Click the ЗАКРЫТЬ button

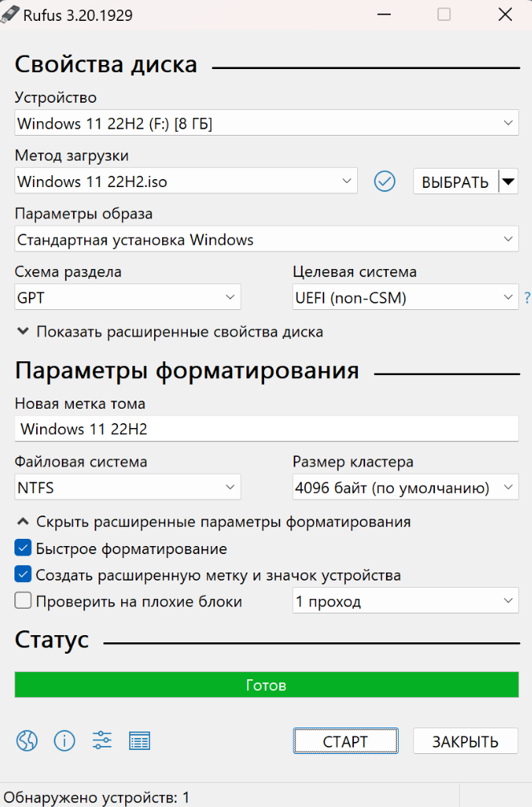click(465, 741)
